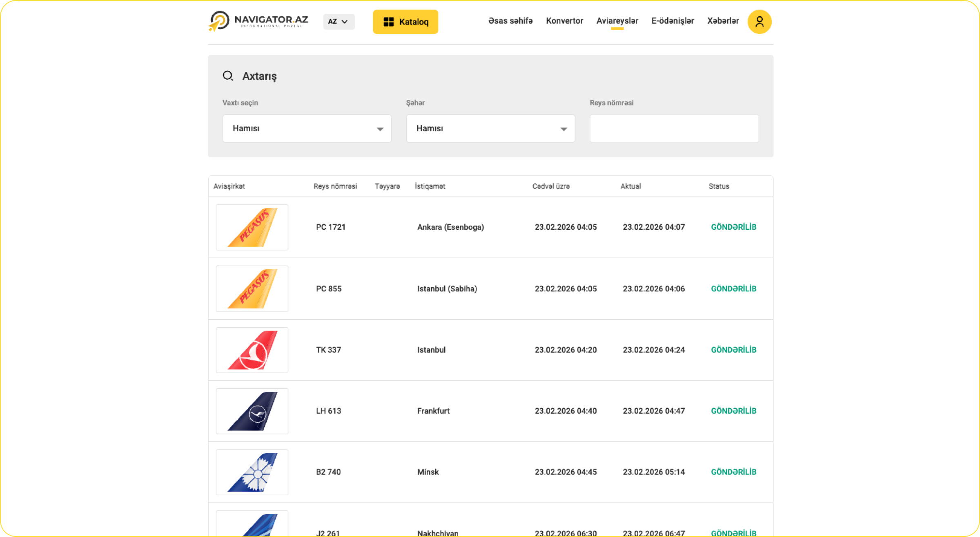
Task: Open the Xəbərlər news link
Action: [x=723, y=21]
